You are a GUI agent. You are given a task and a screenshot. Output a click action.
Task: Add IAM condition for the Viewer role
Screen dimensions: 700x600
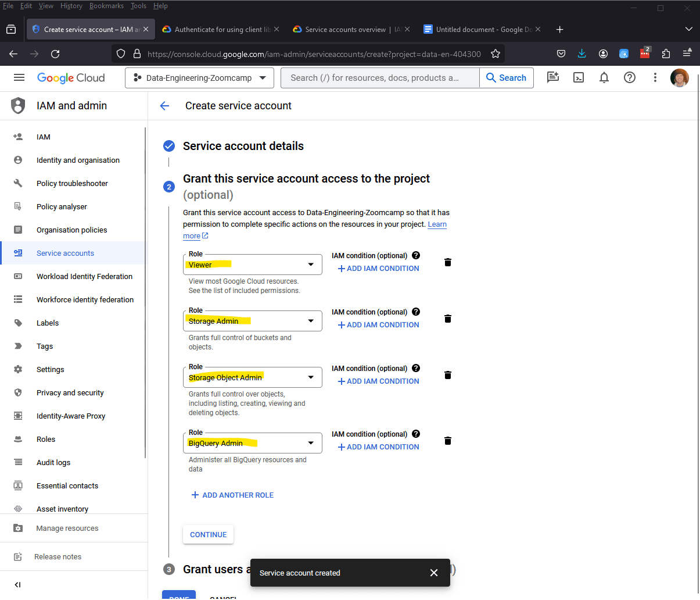[x=379, y=269]
